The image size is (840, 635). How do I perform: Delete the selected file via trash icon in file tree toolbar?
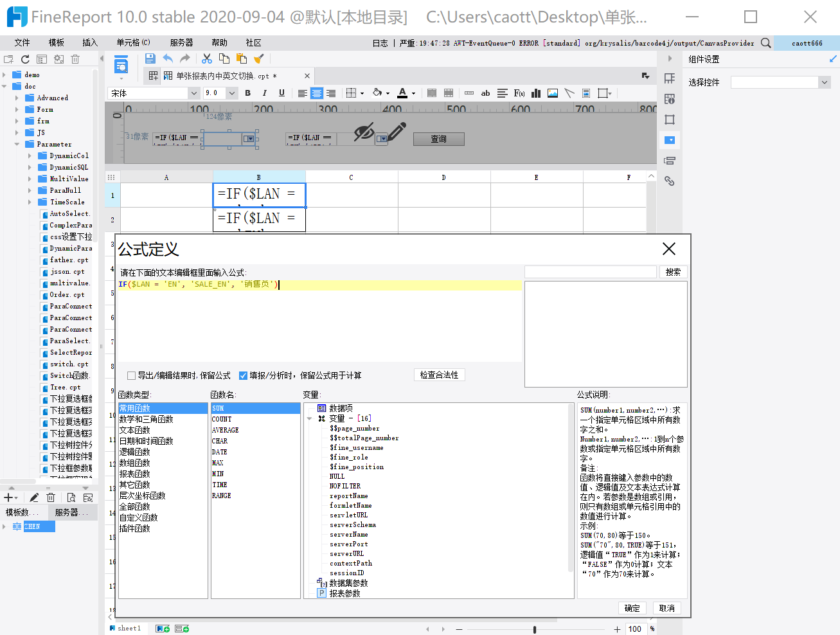[x=75, y=59]
